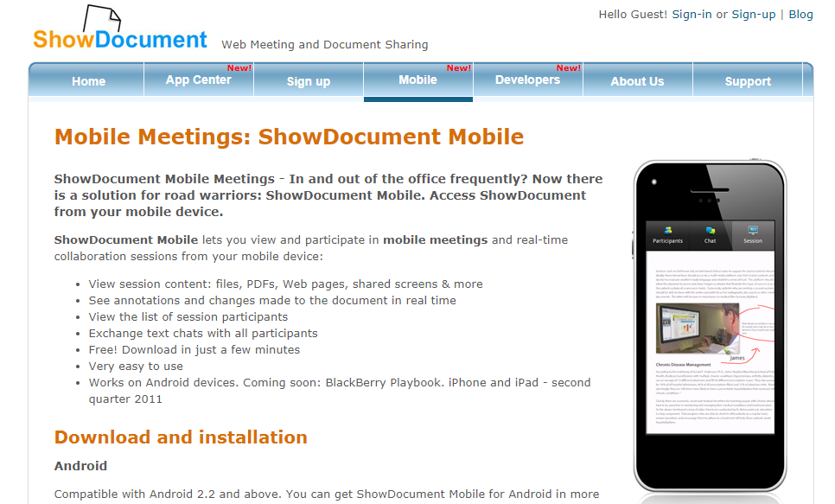
Task: Click the 'Very easy to use' bullet
Action: coord(136,367)
